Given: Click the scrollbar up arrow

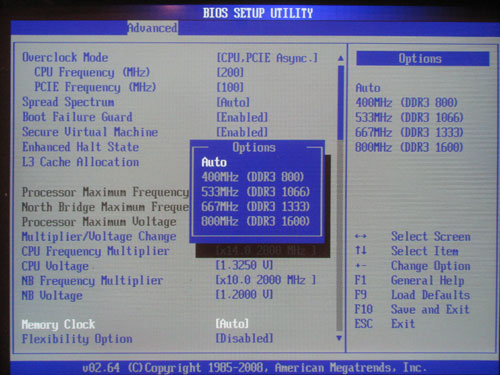Looking at the screenshot, I should coord(340,58).
